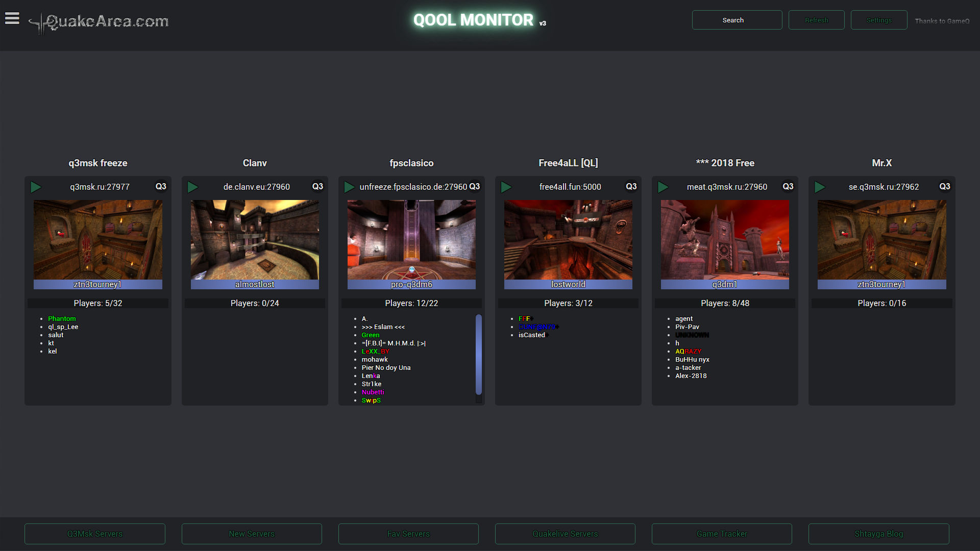Open the New Servers tab
Screen dimensions: 980x551
(x=252, y=534)
